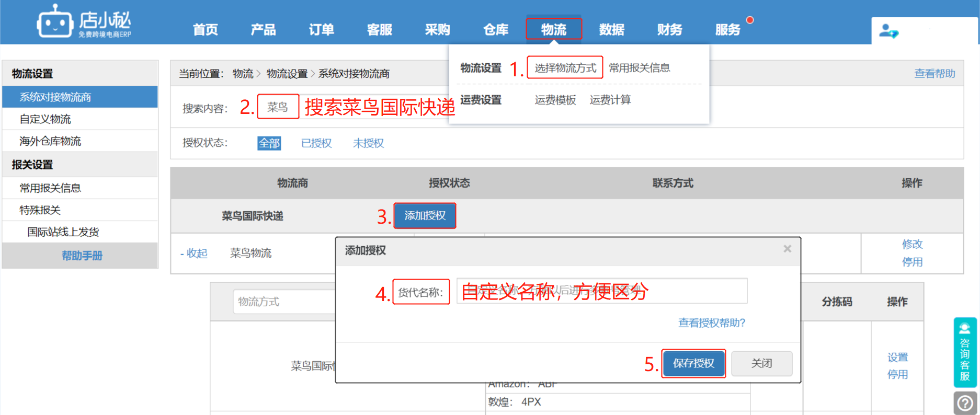
Task: Select 选择物流方式 in dropdown menu
Action: pos(565,68)
